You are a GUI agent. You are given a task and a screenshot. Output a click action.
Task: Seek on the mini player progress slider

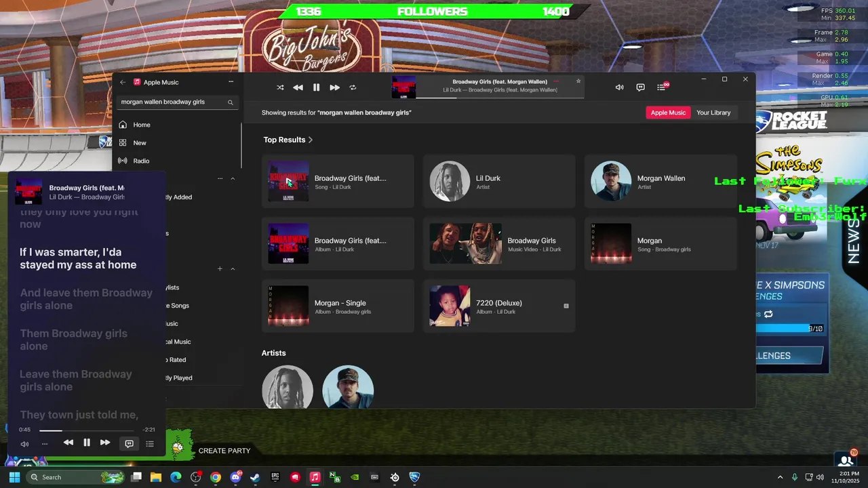pos(86,430)
